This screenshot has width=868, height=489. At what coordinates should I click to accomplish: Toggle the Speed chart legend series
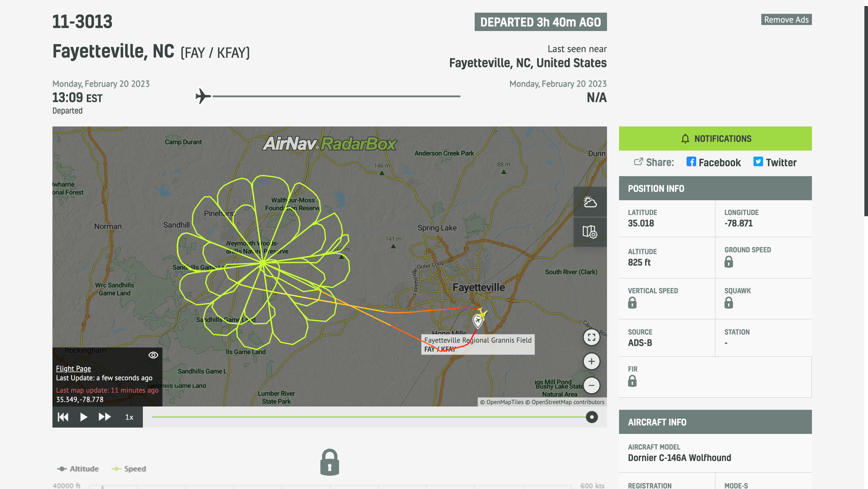[129, 469]
